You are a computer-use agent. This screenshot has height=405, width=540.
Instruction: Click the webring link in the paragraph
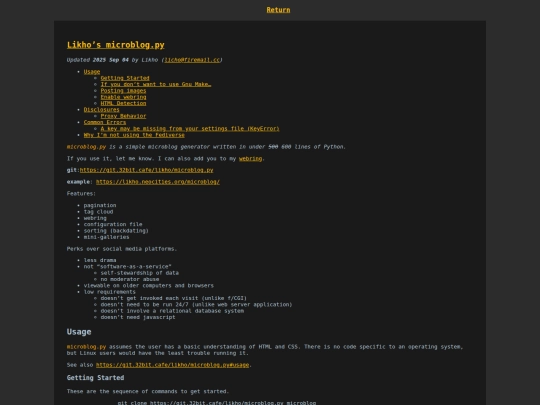(250, 158)
